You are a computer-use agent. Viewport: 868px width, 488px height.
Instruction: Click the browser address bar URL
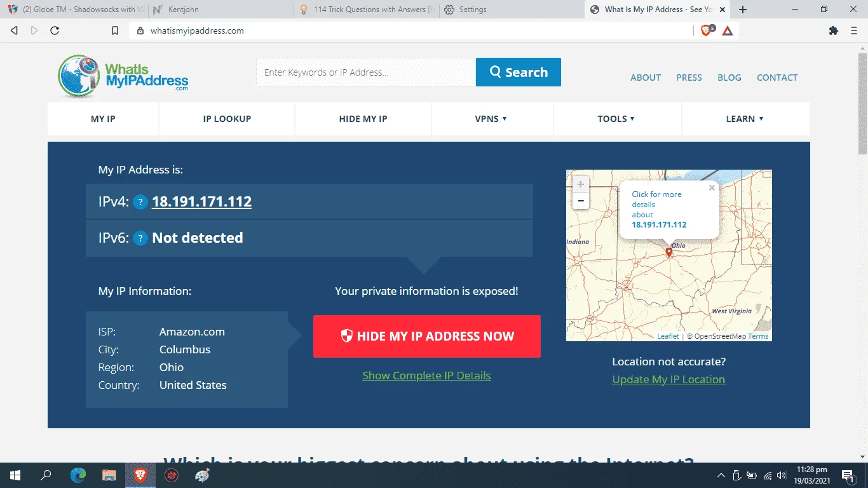click(x=197, y=30)
